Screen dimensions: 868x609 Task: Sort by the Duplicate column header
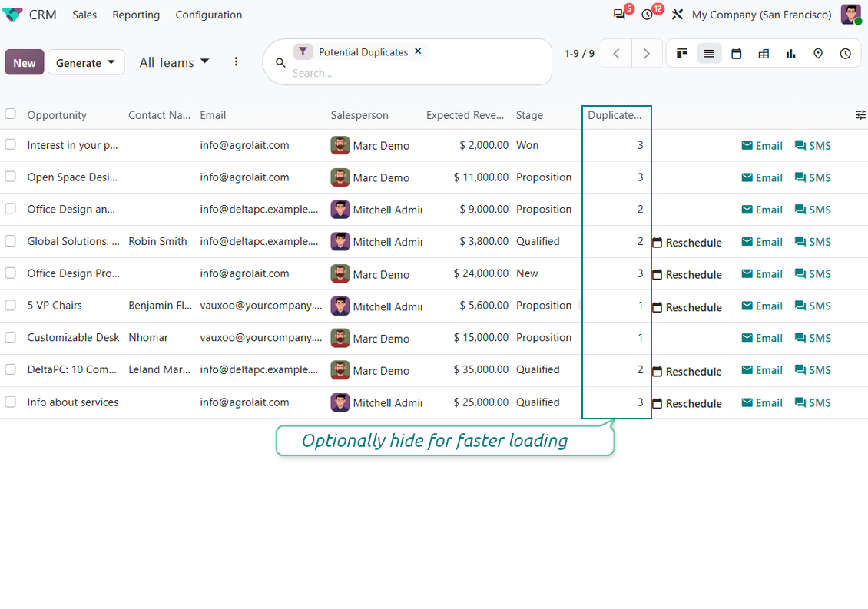[x=615, y=115]
